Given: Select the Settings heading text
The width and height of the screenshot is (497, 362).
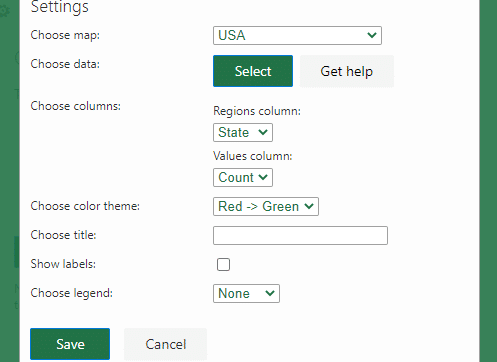Looking at the screenshot, I should pyautogui.click(x=60, y=6).
